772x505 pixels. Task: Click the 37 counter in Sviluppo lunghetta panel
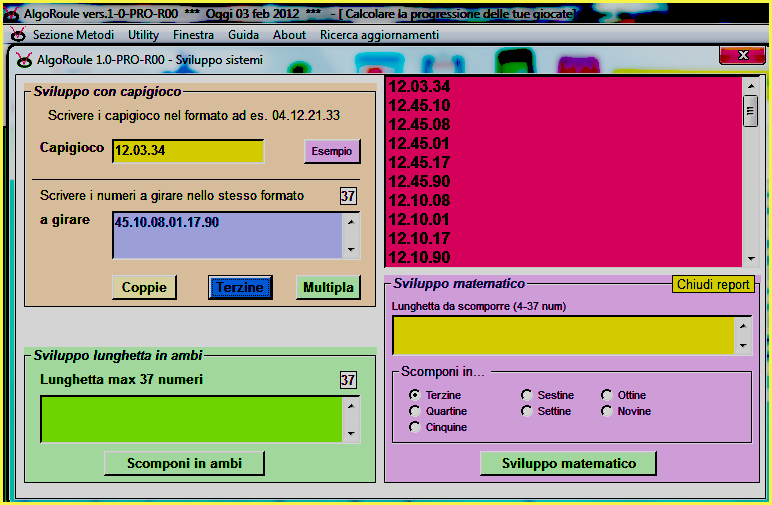tap(348, 379)
